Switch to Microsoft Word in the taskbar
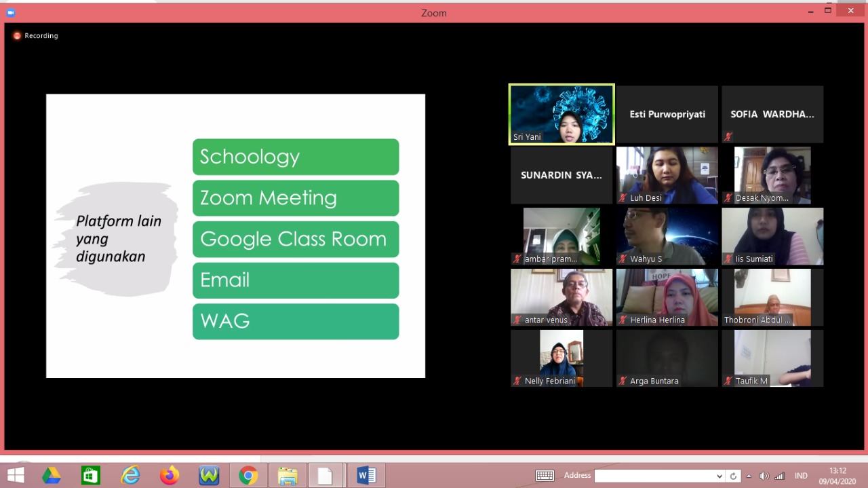 [366, 476]
